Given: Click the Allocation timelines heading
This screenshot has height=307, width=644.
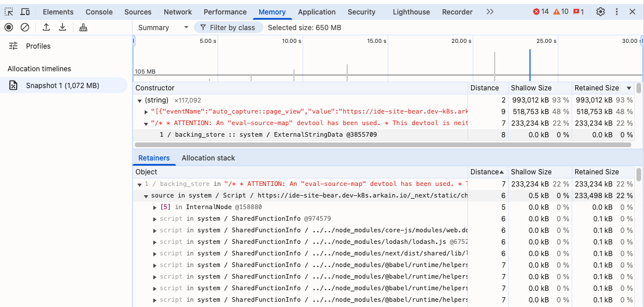Looking at the screenshot, I should point(39,68).
